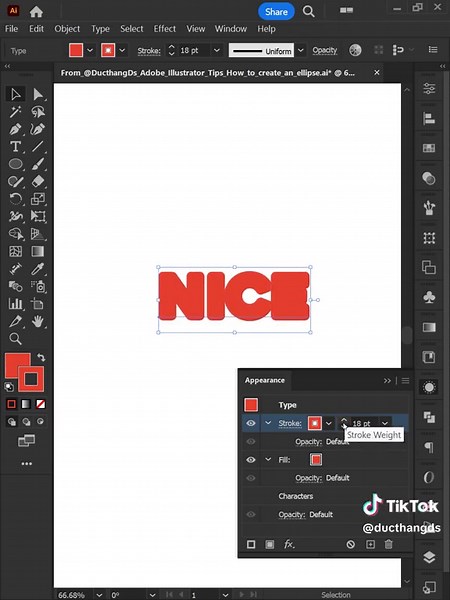Select the Hand tool
Image resolution: width=450 pixels, height=600 pixels.
38,321
